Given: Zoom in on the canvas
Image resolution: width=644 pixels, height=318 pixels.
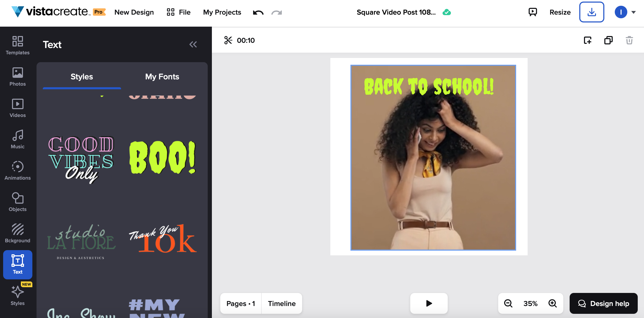Looking at the screenshot, I should (552, 303).
